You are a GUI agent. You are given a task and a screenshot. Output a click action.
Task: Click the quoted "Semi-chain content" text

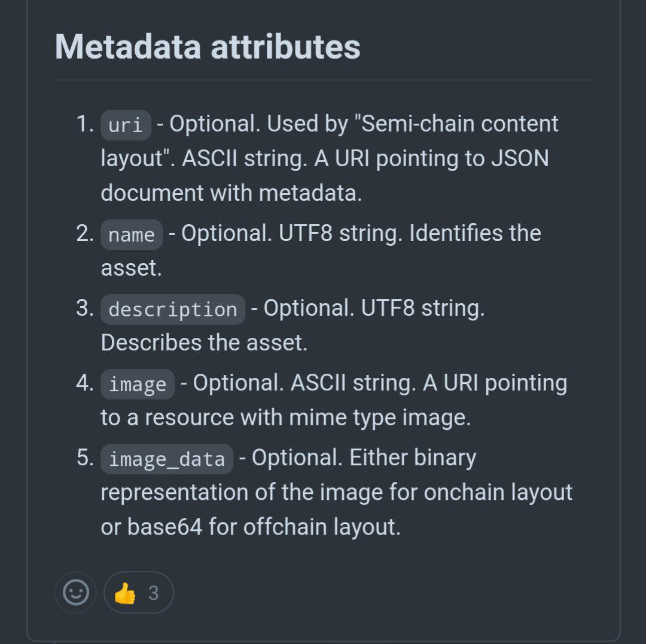[456, 124]
